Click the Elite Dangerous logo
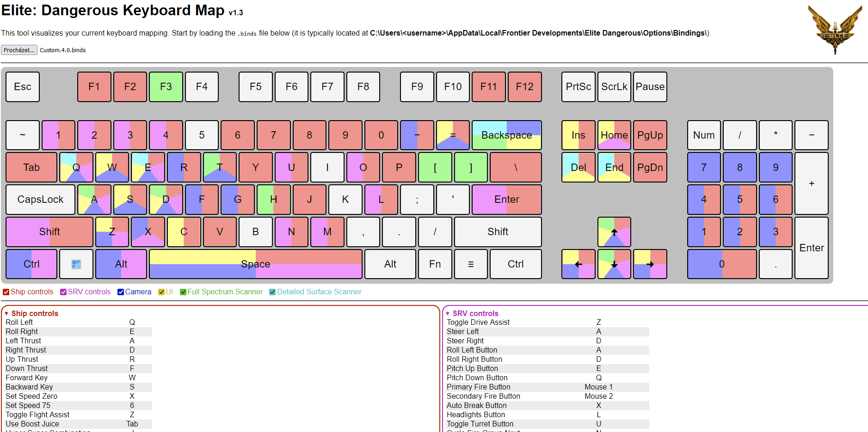The width and height of the screenshot is (868, 432). tap(835, 30)
